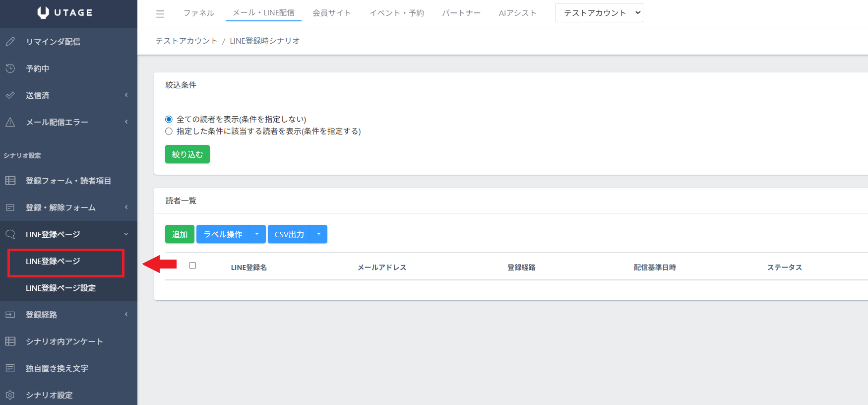Select the 指定した条件に該当する読者を表示 radio option

[169, 131]
